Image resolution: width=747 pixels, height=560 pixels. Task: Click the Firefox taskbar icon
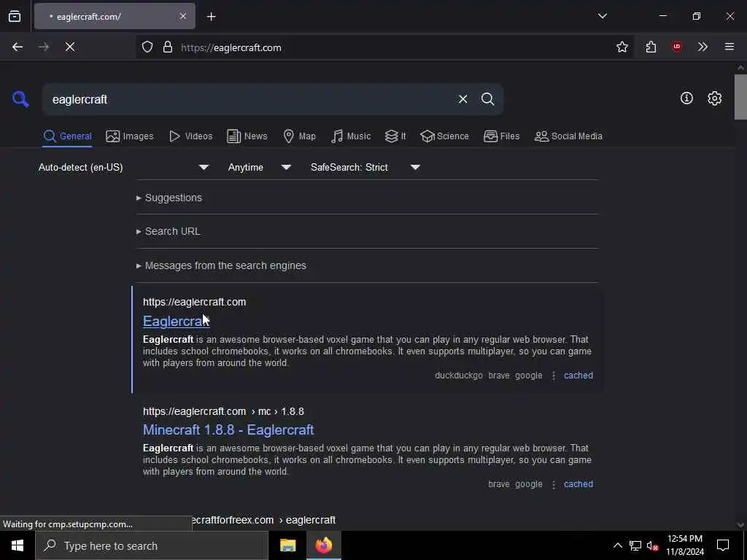(323, 545)
